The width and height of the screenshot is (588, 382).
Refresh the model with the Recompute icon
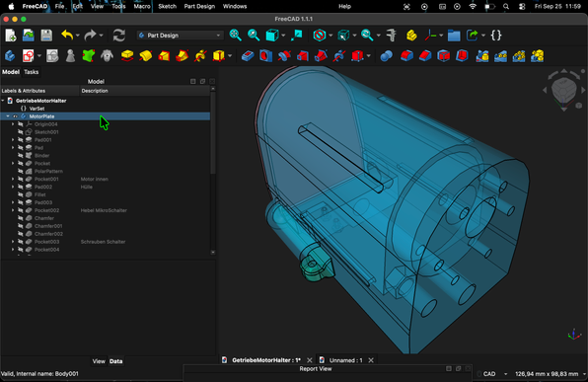point(118,36)
